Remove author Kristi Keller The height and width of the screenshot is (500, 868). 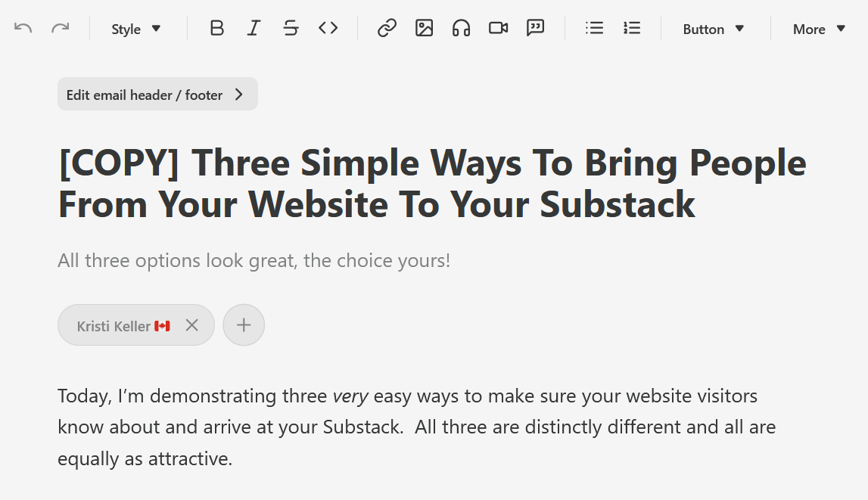click(x=191, y=325)
